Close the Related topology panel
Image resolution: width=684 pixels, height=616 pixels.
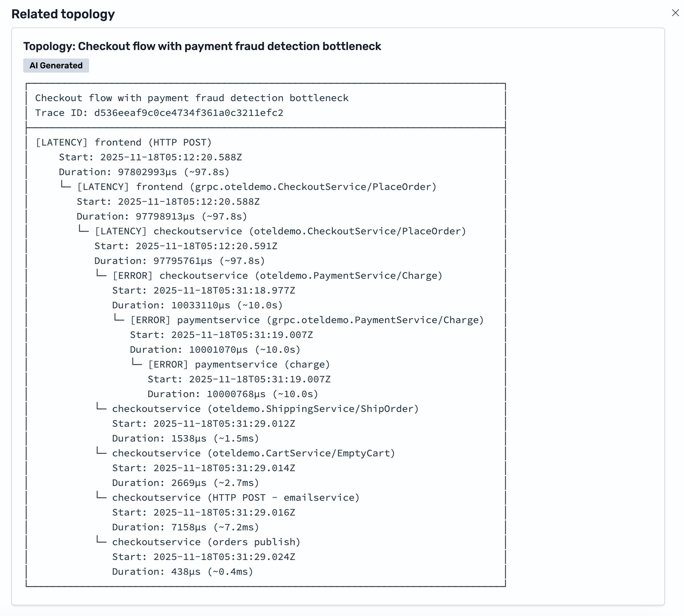pyautogui.click(x=675, y=13)
